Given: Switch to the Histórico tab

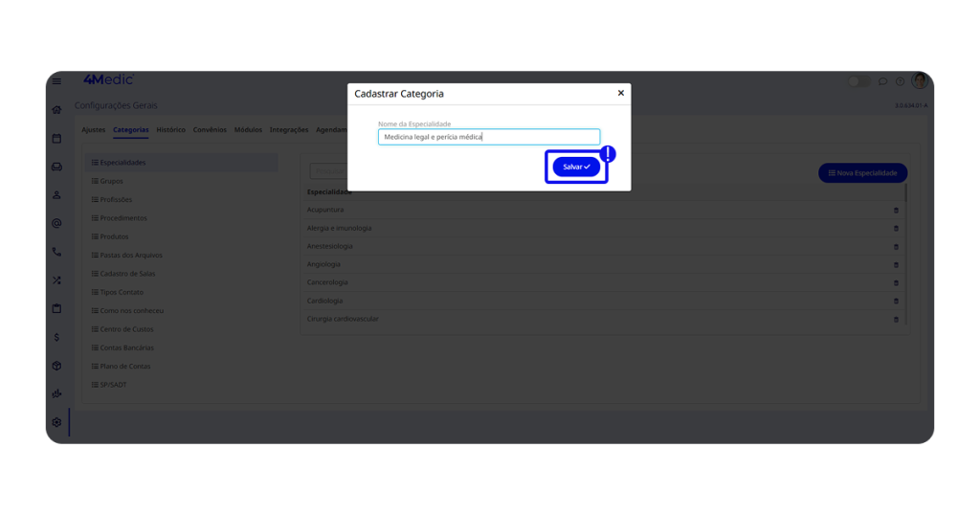Looking at the screenshot, I should point(170,130).
